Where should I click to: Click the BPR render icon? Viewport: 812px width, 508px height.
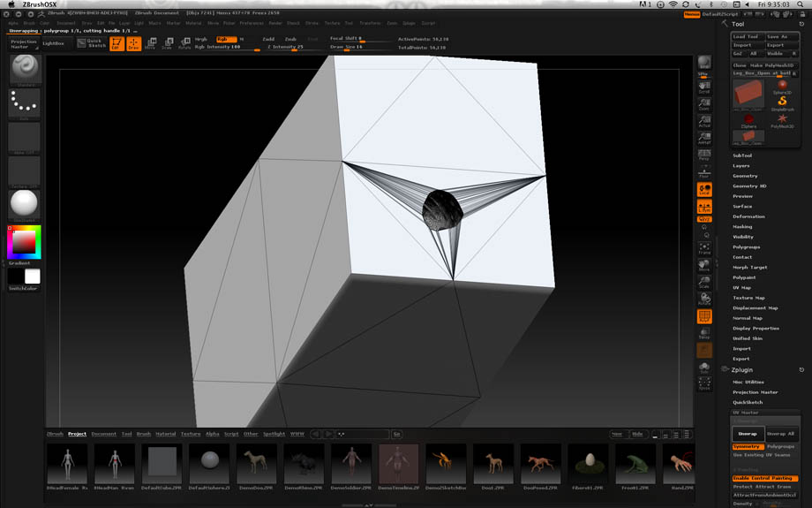point(703,63)
